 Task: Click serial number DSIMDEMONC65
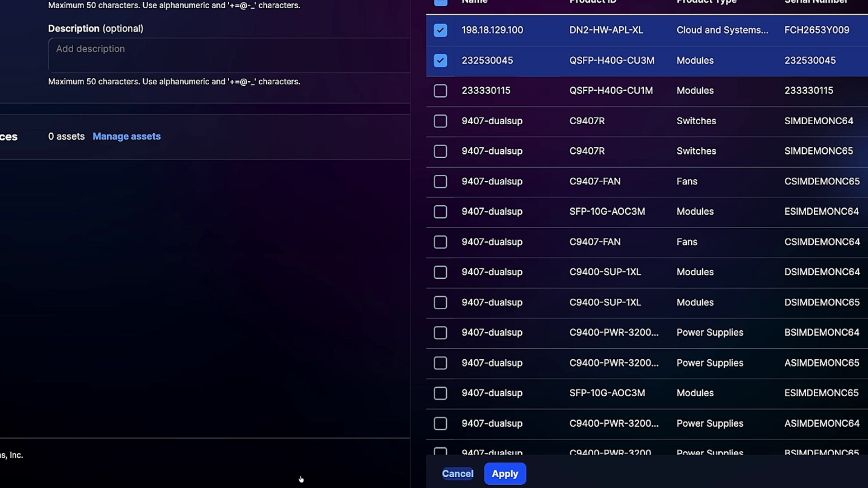click(821, 302)
